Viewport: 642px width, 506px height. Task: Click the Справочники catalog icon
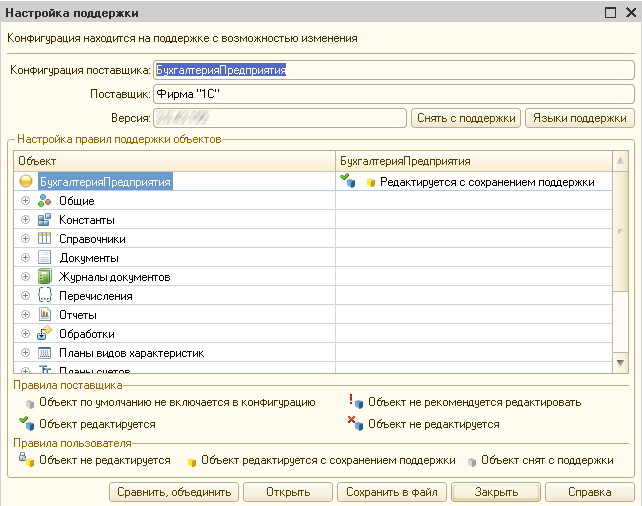pos(44,239)
